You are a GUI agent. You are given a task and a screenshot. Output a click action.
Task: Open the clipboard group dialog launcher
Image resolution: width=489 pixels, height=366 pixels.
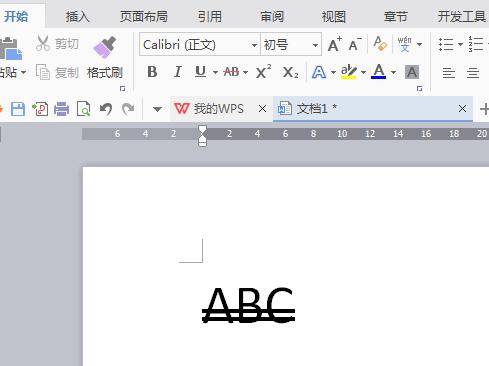[x=123, y=89]
